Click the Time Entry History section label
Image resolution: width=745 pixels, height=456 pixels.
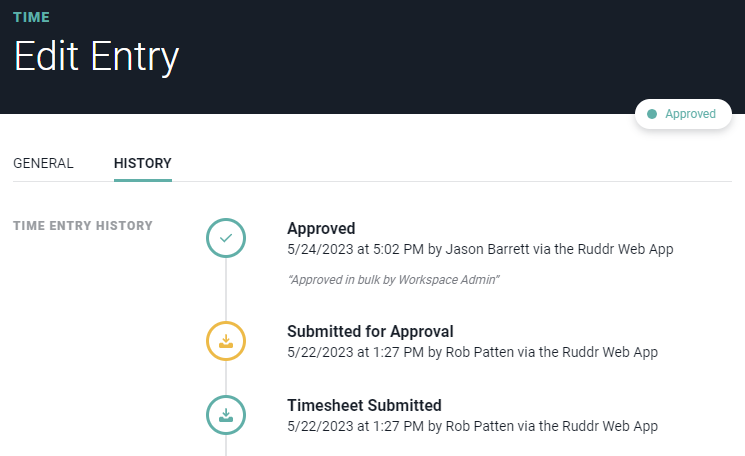[83, 226]
